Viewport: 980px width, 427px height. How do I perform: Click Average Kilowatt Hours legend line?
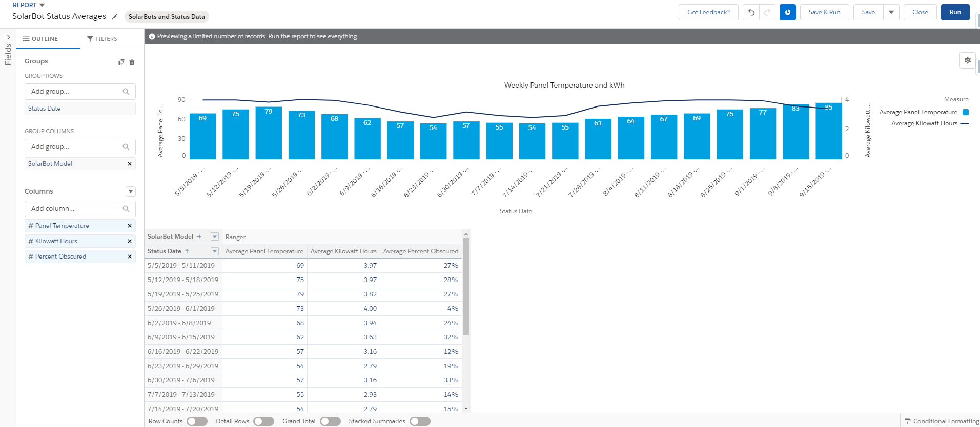coord(965,123)
